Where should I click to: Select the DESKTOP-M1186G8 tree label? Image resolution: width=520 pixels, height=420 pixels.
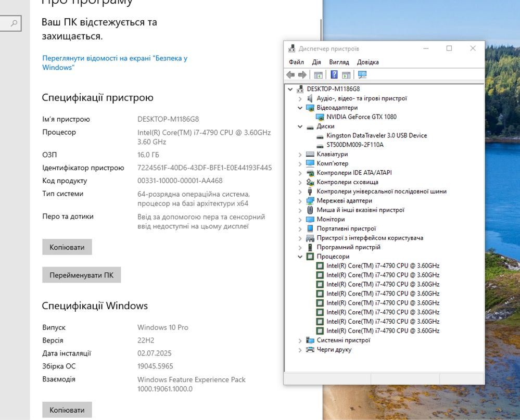tap(333, 89)
